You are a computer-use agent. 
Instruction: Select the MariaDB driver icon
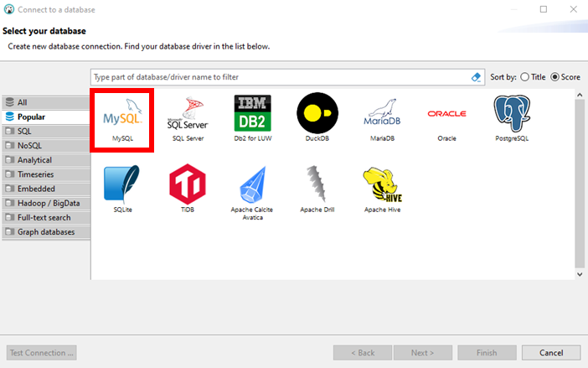pyautogui.click(x=382, y=119)
